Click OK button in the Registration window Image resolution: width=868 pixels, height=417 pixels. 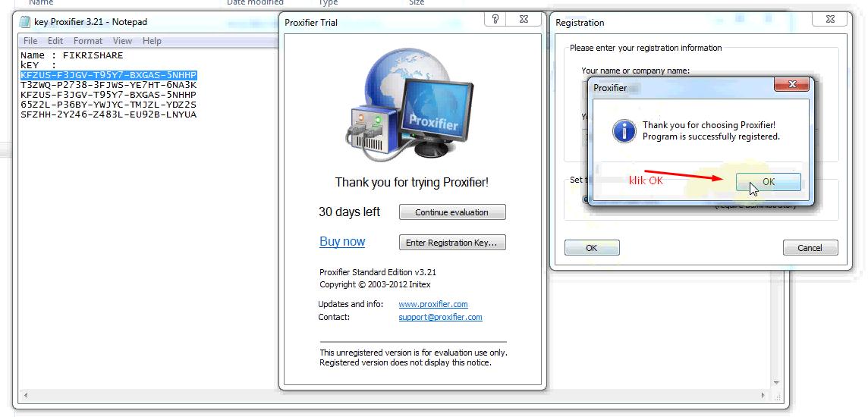(x=592, y=248)
